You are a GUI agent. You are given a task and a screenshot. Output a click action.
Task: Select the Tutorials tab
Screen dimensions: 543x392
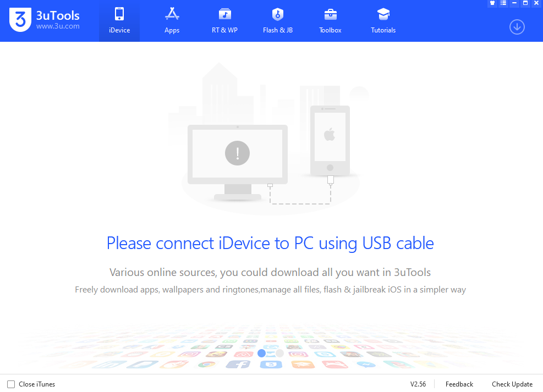click(x=383, y=21)
